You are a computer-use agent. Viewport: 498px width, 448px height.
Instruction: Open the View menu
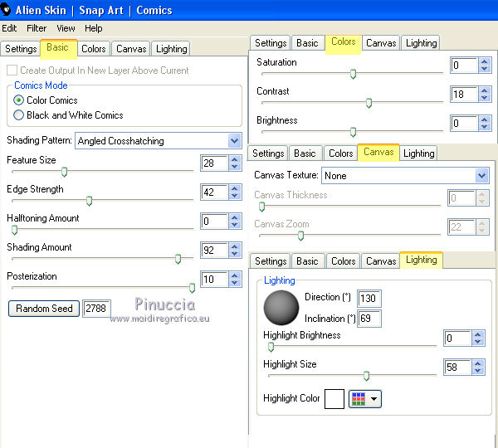click(x=66, y=28)
